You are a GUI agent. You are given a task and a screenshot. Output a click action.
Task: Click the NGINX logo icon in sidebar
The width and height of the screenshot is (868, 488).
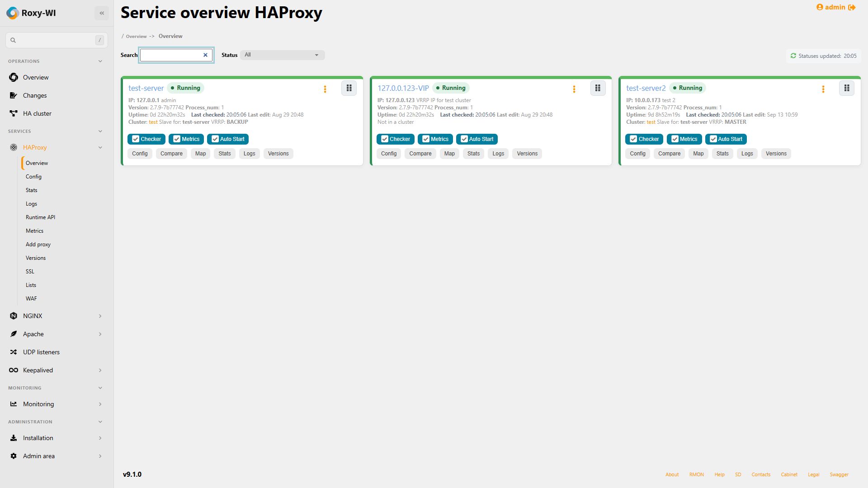(14, 316)
